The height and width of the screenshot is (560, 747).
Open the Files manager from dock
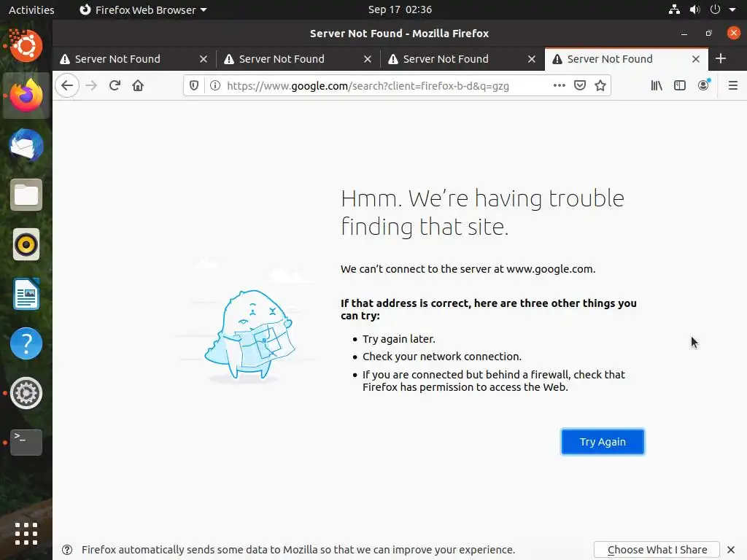click(x=26, y=195)
